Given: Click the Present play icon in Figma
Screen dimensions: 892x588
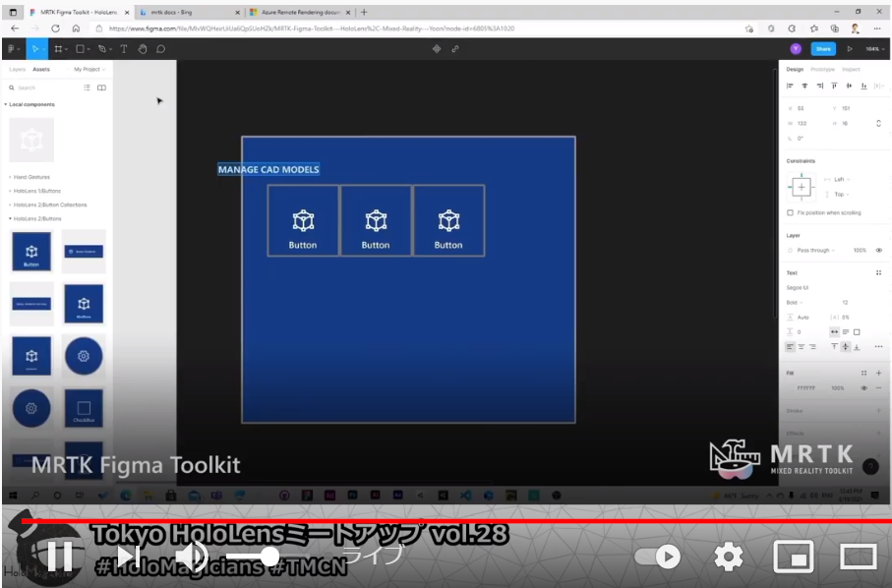Looking at the screenshot, I should tap(850, 49).
